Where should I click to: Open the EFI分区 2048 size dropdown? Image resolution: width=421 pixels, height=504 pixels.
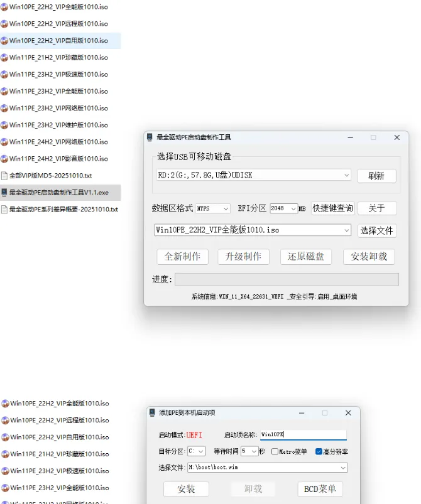pos(283,208)
